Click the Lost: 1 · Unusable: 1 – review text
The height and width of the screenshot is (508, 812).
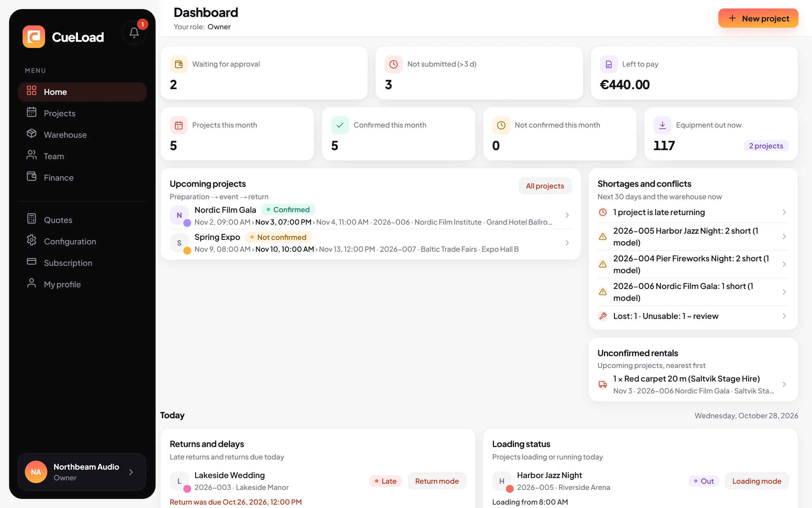[666, 316]
